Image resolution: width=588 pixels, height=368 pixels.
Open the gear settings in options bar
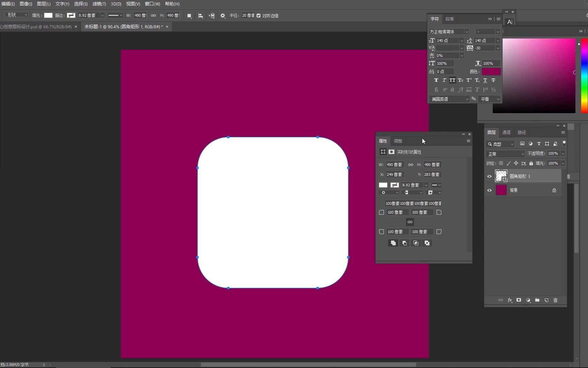click(x=223, y=16)
